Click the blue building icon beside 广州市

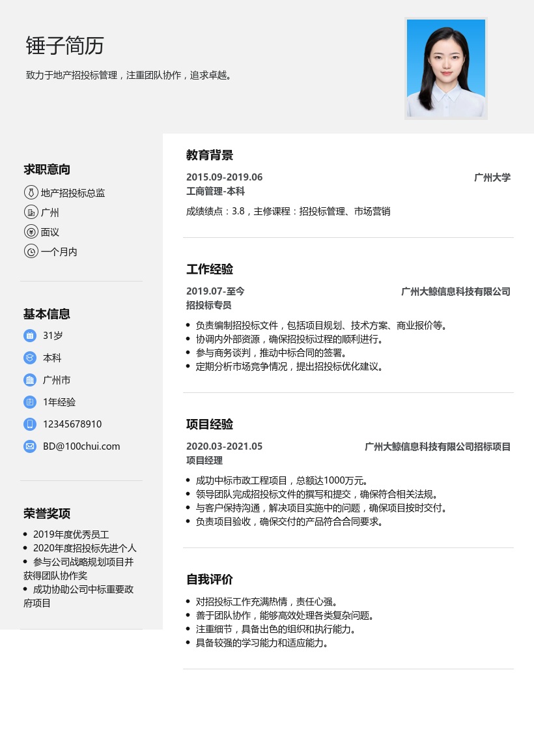30,380
